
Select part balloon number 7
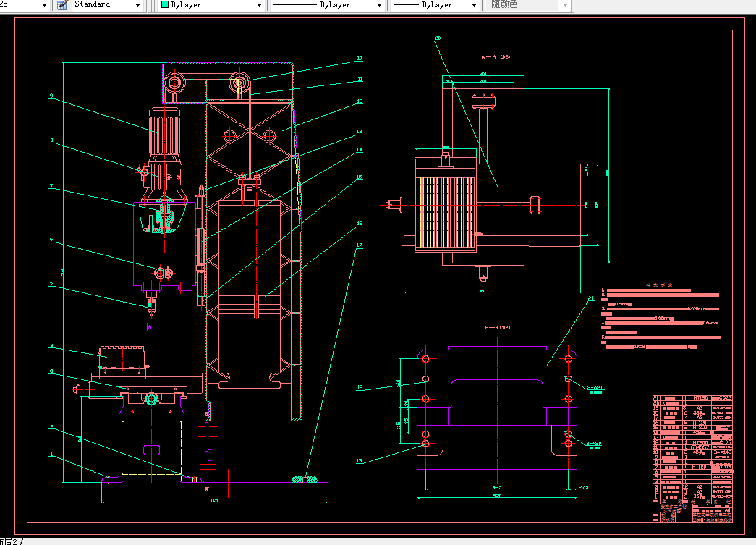click(x=51, y=186)
